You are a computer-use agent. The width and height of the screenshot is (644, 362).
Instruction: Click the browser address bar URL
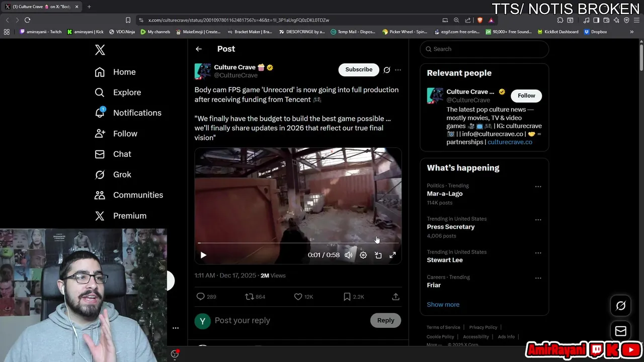click(x=238, y=20)
